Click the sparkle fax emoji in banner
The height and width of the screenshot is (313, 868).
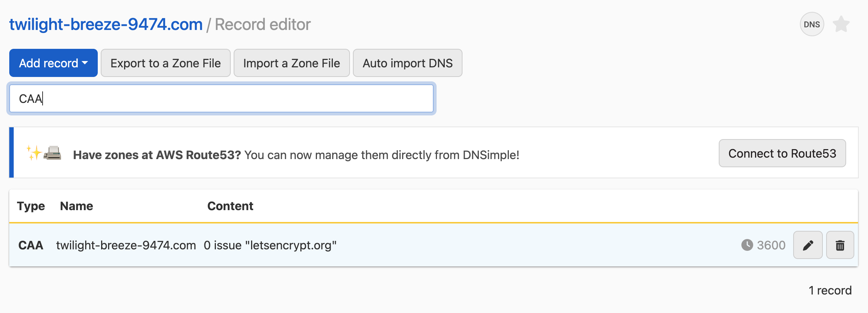pyautogui.click(x=44, y=153)
